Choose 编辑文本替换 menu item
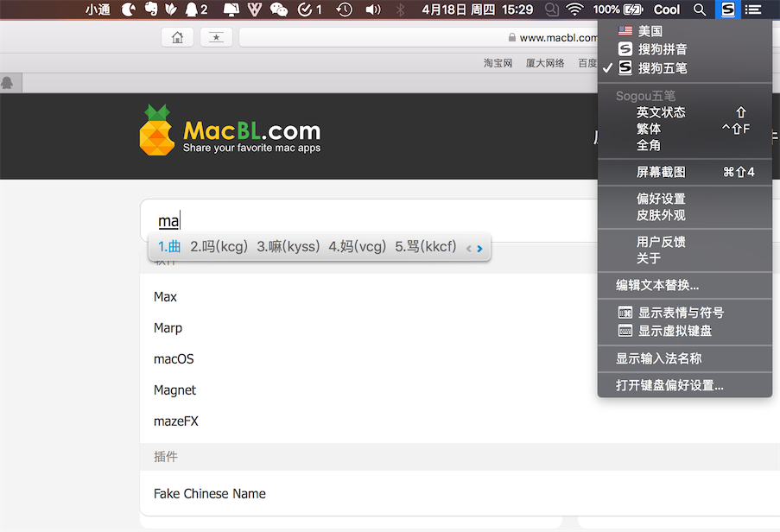The height and width of the screenshot is (532, 780). pos(685,285)
